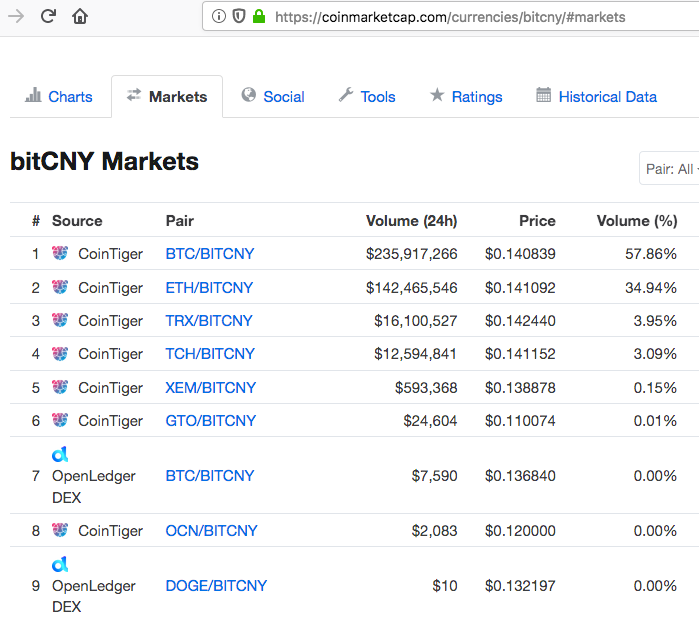Click CoinTiger logo in row 2
The image size is (699, 621).
60,287
